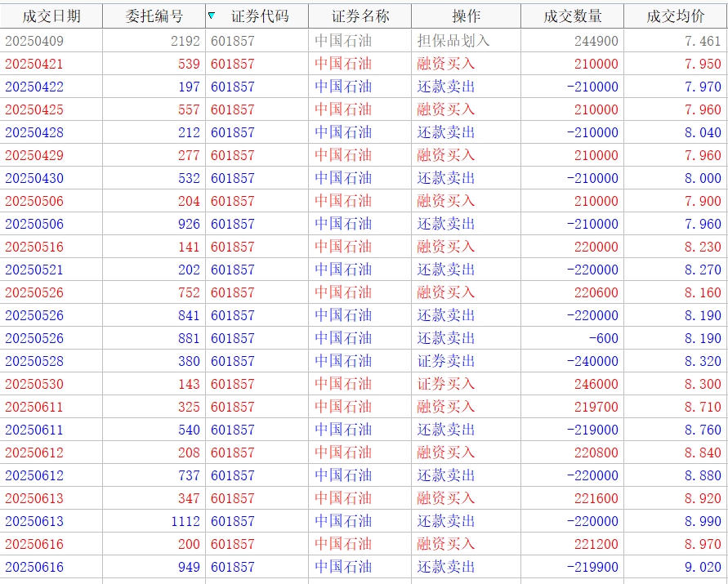The image size is (728, 584).
Task: Click quantity -600
Action: click(x=604, y=338)
